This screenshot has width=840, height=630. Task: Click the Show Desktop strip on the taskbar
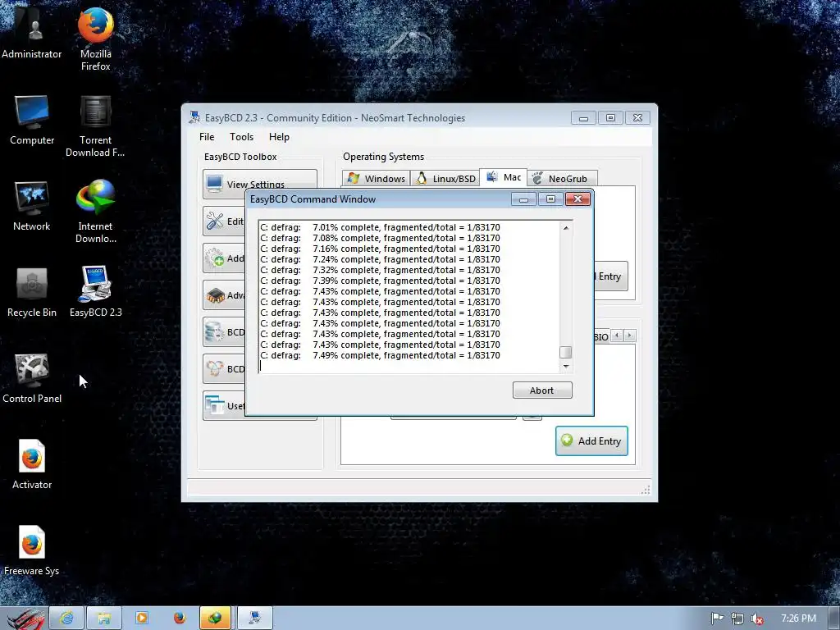[x=834, y=619]
